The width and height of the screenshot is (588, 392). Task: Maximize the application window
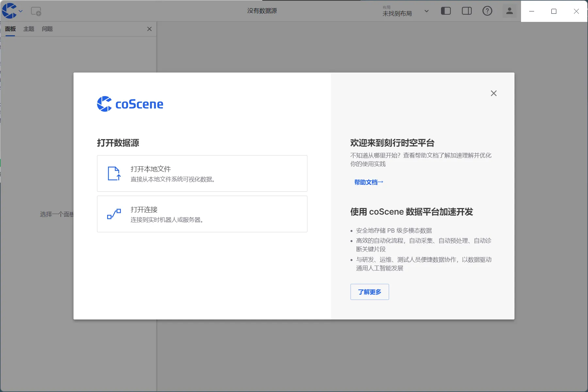[x=554, y=11]
